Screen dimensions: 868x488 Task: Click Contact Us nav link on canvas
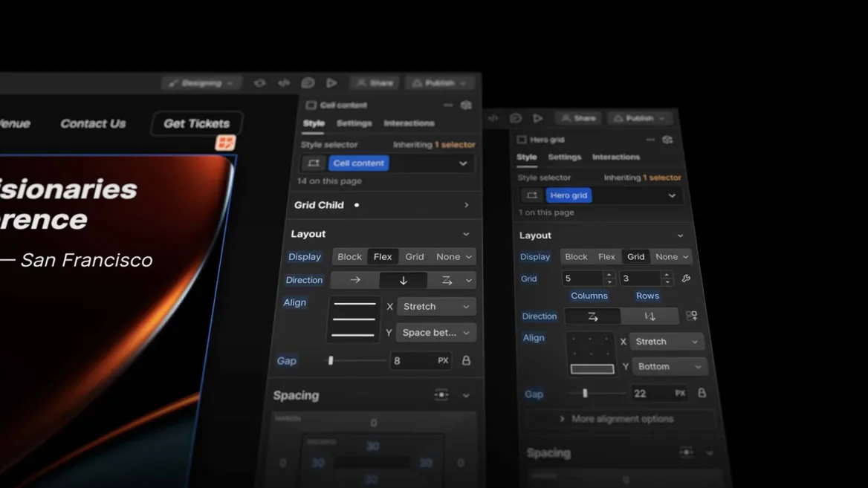[x=93, y=123]
